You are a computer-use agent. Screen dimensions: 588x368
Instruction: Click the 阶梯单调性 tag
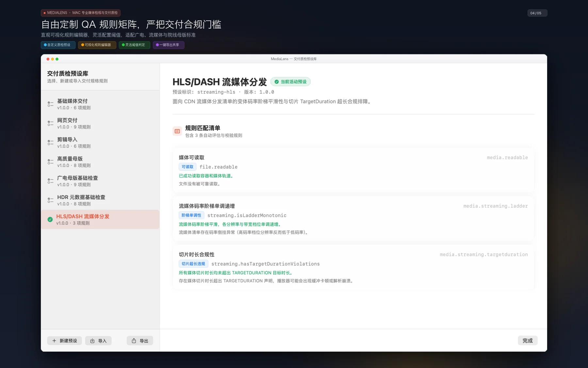[191, 215]
